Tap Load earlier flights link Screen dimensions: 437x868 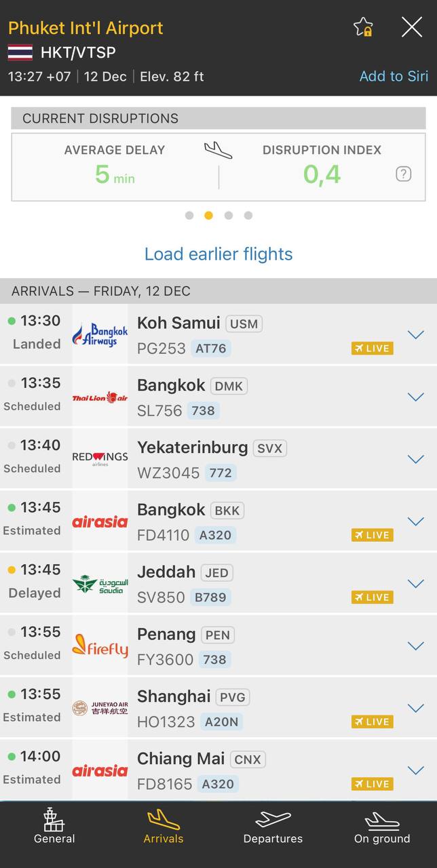pos(218,254)
